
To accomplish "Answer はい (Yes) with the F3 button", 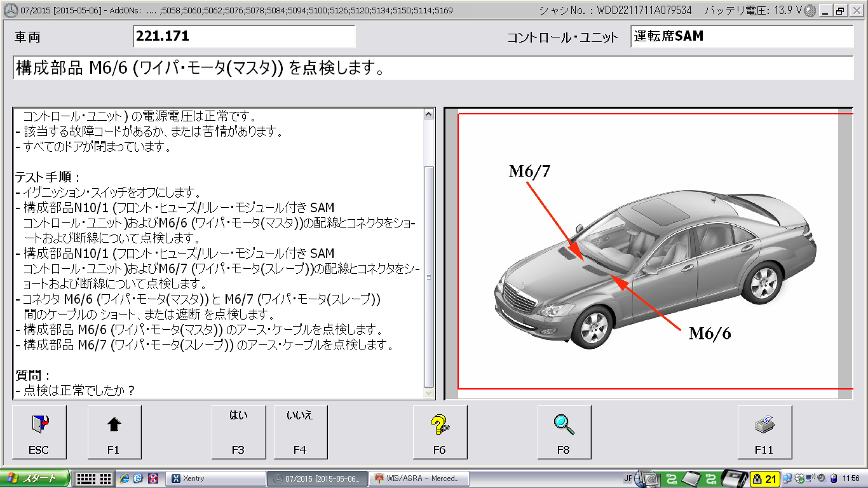I will [238, 432].
